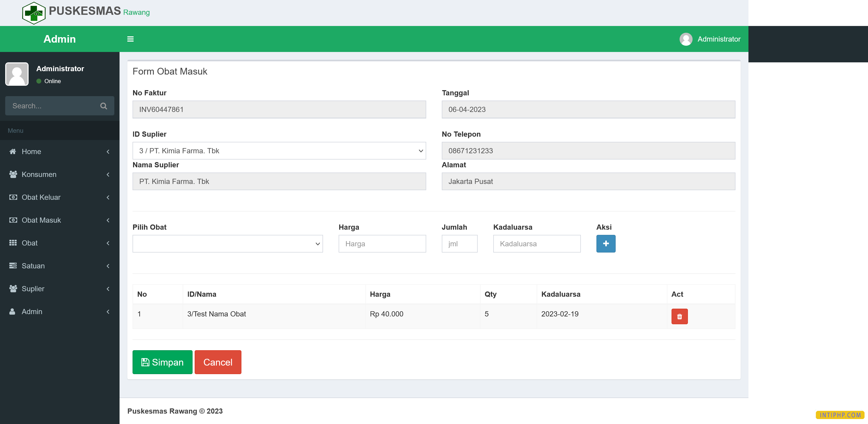Click the Nama Suplier field PT. Kimia Farma

(x=279, y=181)
